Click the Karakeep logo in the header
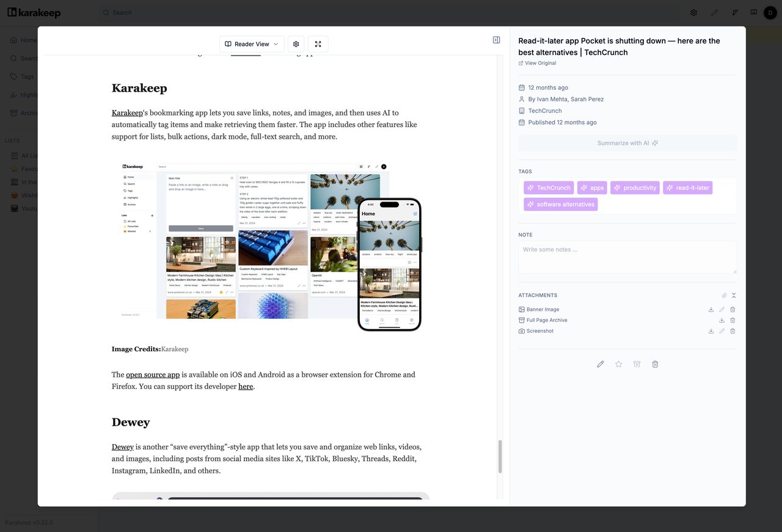The image size is (782, 532). 34,12
